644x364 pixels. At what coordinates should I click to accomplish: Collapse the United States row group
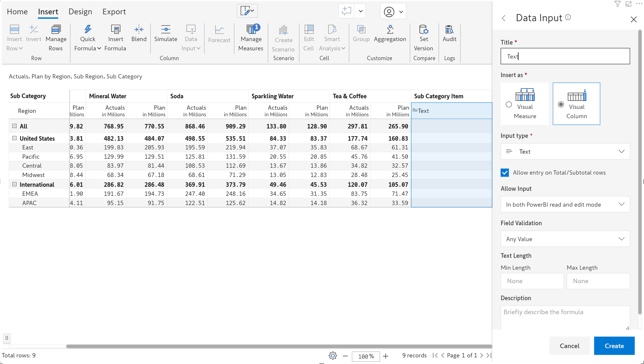click(x=14, y=138)
